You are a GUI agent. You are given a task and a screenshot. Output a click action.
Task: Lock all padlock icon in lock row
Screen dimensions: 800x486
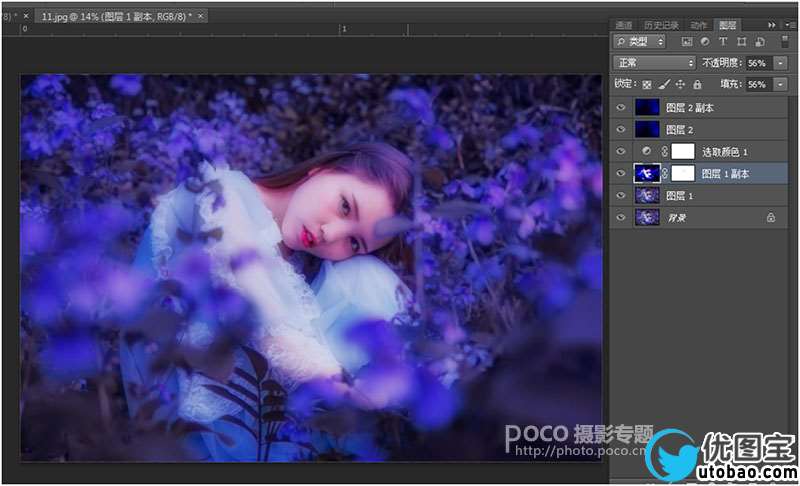[697, 84]
